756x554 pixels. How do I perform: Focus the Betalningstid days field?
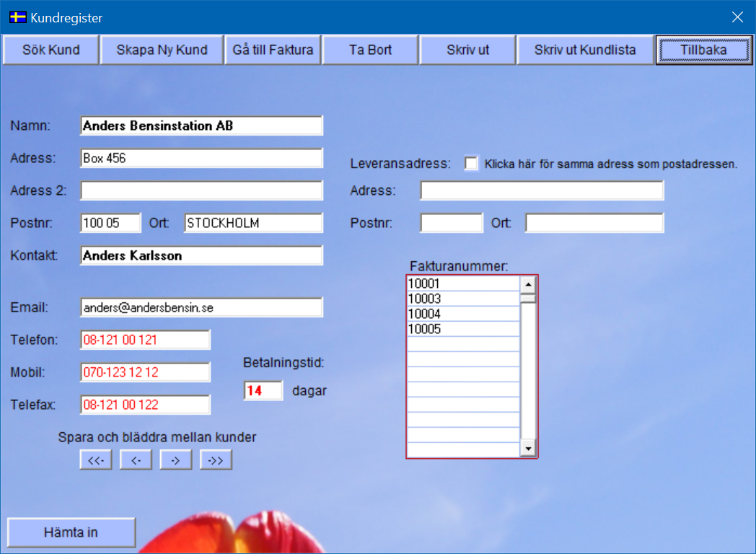(263, 391)
